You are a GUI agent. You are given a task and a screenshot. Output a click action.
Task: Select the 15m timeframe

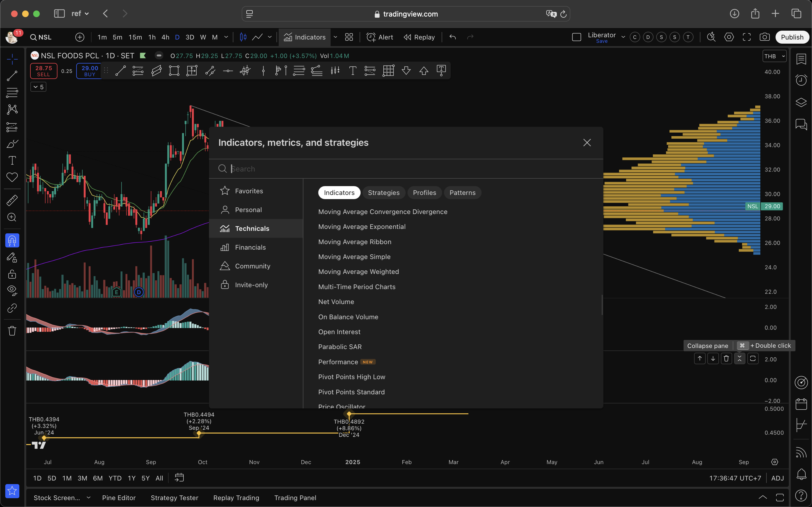[135, 37]
